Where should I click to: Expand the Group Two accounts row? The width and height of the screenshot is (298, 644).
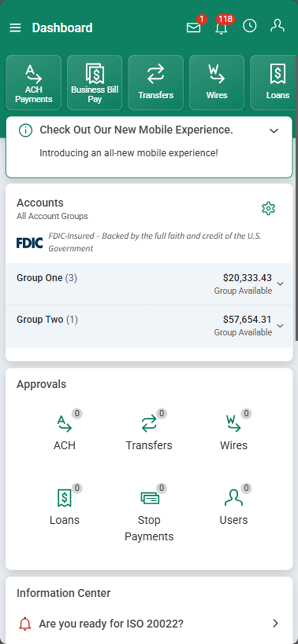click(x=149, y=326)
